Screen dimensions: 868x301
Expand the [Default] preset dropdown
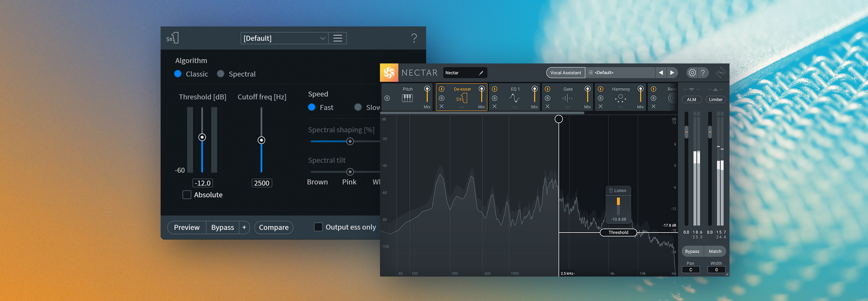[284, 38]
